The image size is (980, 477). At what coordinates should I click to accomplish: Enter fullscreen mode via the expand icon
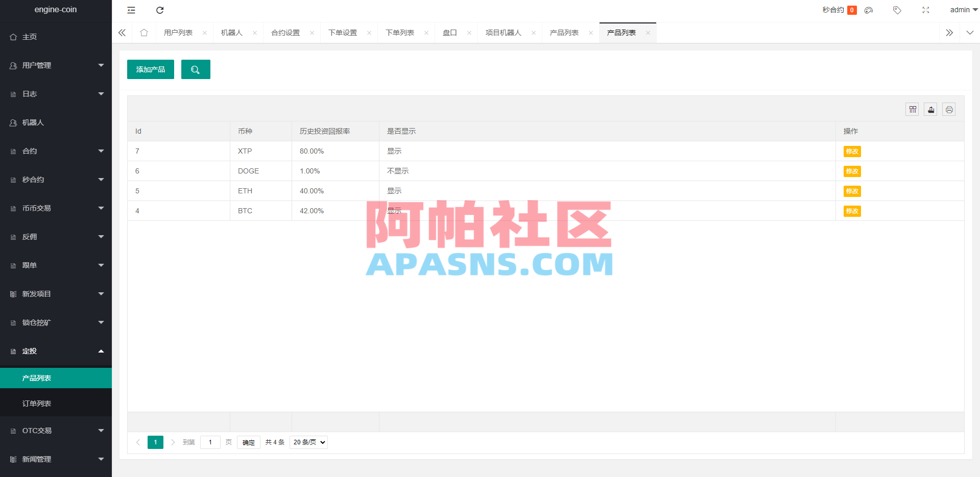(925, 10)
